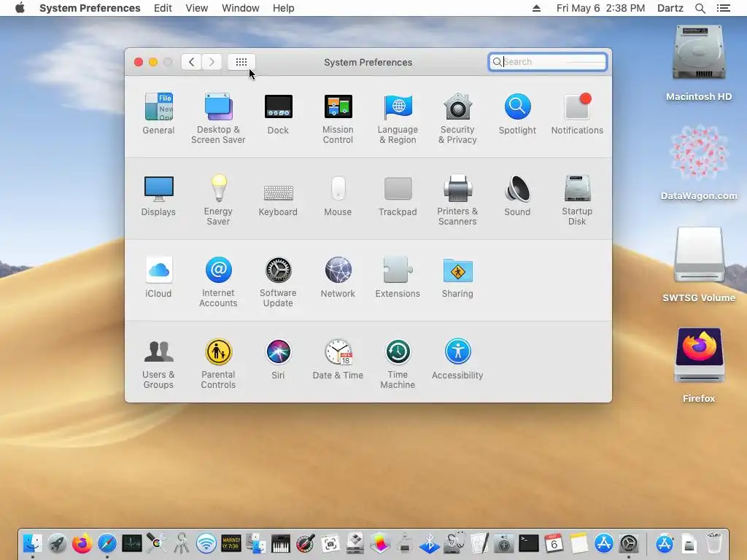Open the General preference pane
The image size is (747, 560).
158,114
